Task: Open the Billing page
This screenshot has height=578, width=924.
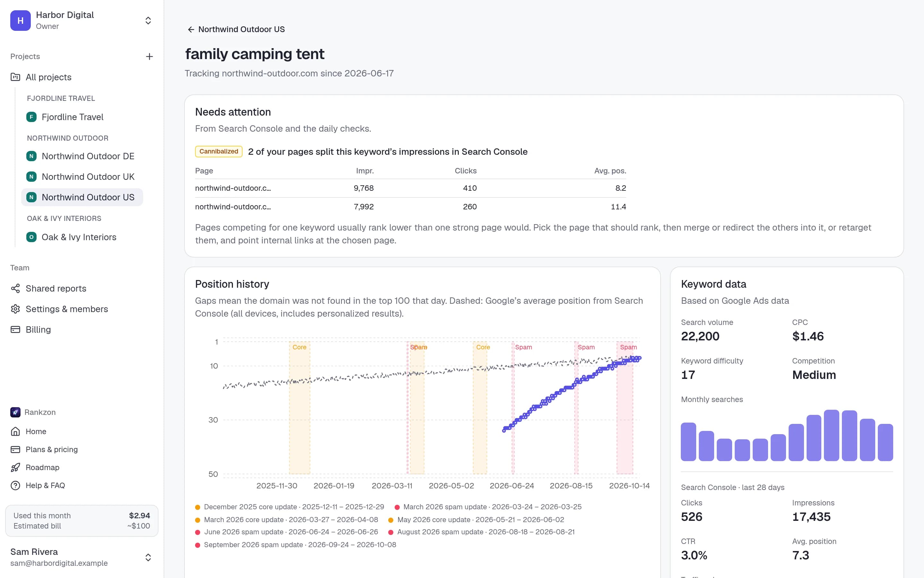Action: tap(38, 329)
